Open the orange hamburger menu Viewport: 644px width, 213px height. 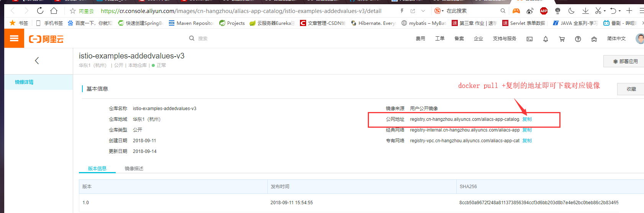(14, 38)
